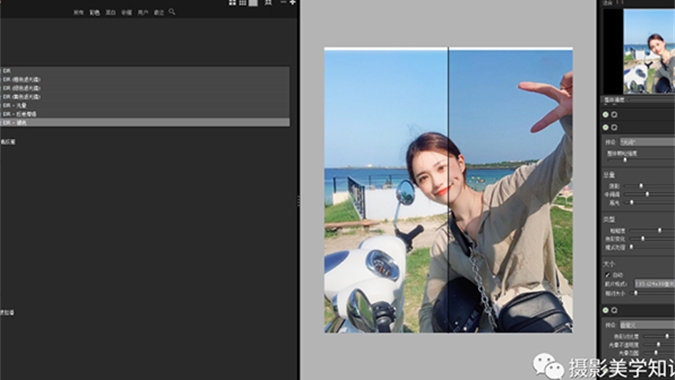The width and height of the screenshot is (675, 380).
Task: Adjust the 光晕范围 slider handle
Action: [x=656, y=353]
